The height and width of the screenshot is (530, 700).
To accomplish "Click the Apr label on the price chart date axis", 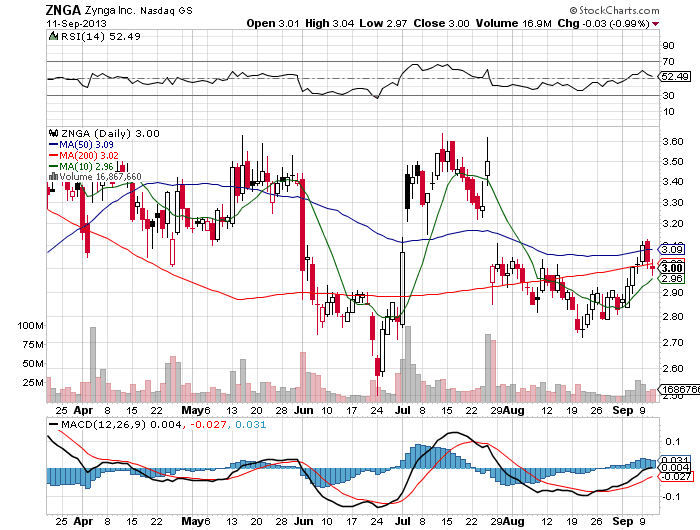I will 83,410.
